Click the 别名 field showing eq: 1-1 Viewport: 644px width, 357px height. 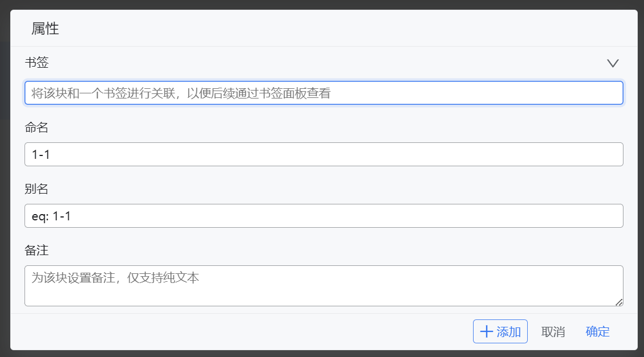[x=324, y=216]
